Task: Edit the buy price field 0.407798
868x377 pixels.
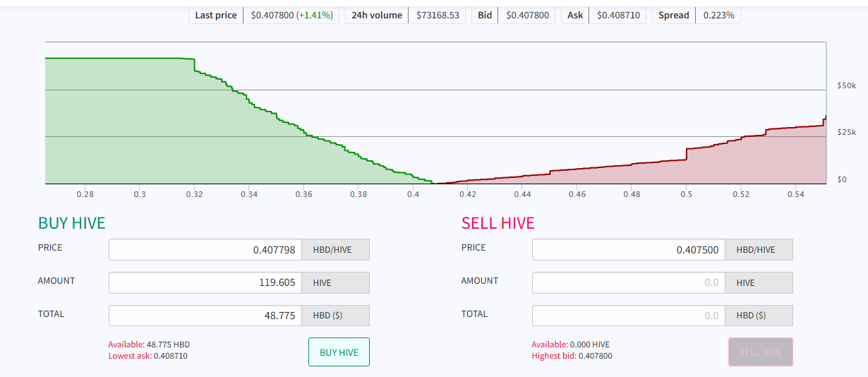Action: [205, 249]
